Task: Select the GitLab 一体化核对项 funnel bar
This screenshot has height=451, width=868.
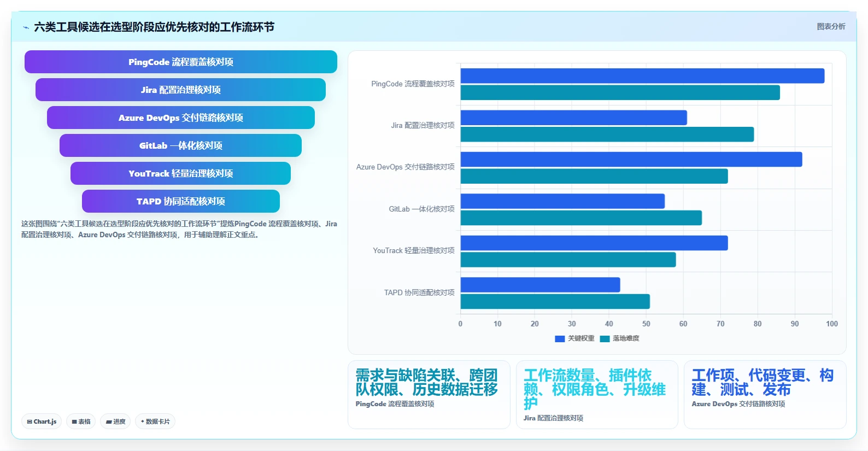Action: pos(181,145)
